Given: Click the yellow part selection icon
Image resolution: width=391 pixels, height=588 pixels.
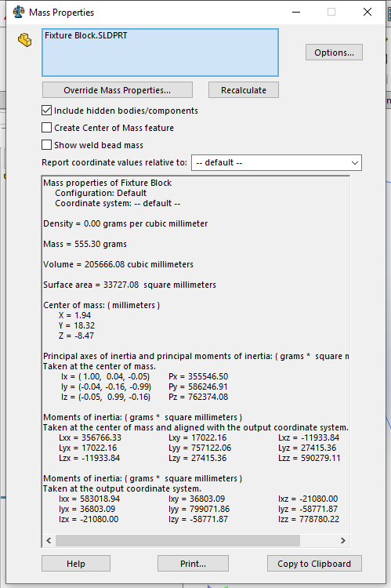Looking at the screenshot, I should (x=25, y=40).
